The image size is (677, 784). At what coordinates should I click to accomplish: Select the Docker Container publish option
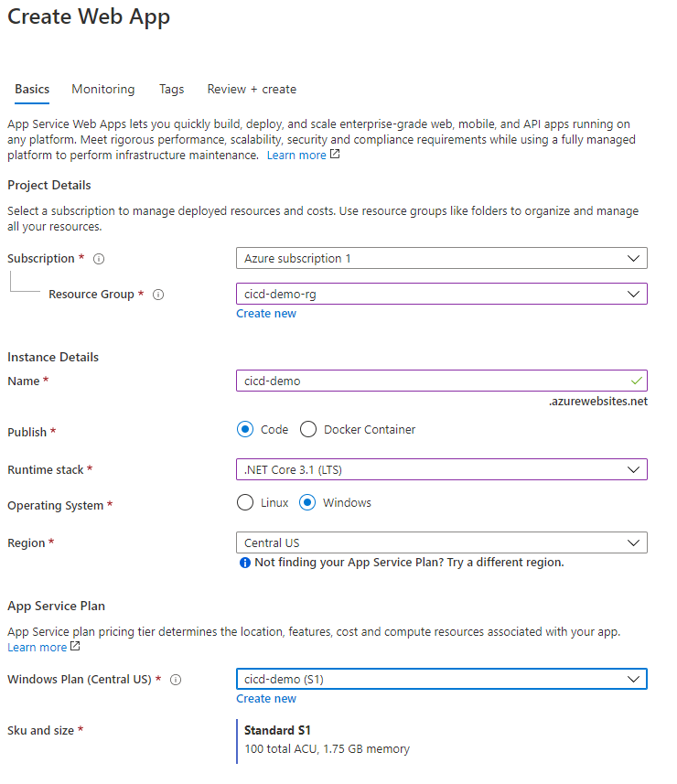coord(308,429)
